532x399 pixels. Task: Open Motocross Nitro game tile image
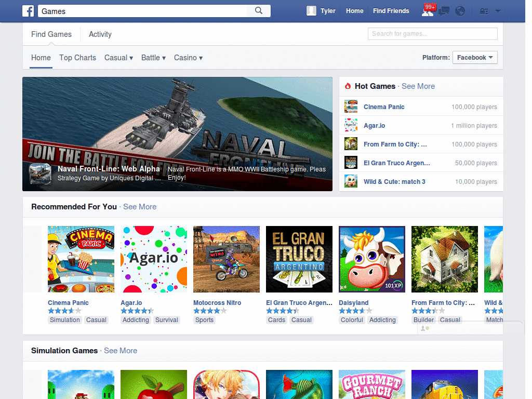(227, 259)
